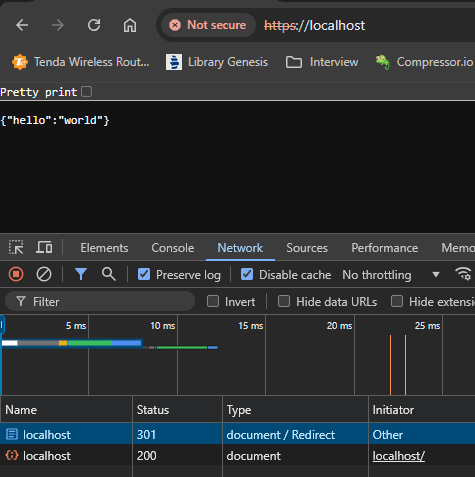The width and height of the screenshot is (475, 477).
Task: Click the Filter text field
Action: [x=100, y=302]
